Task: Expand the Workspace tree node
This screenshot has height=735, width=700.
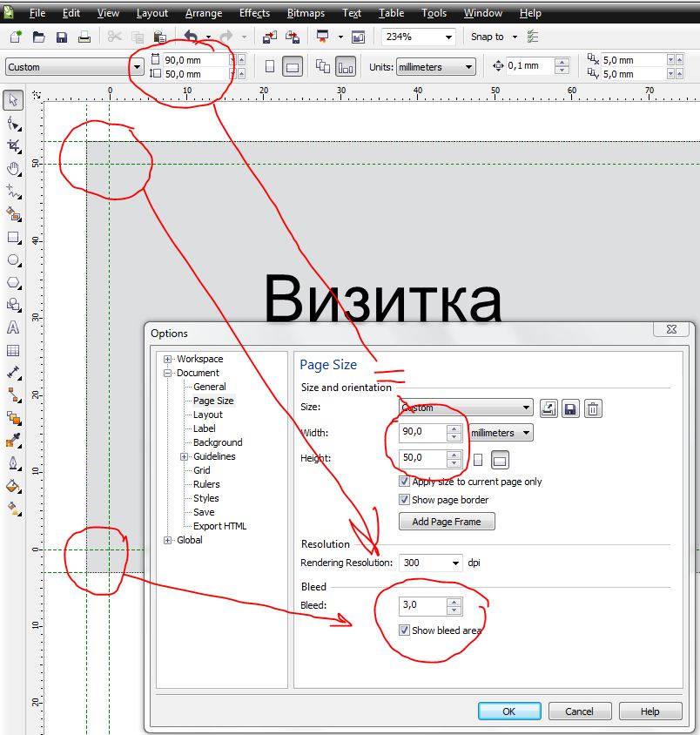Action: 167,359
